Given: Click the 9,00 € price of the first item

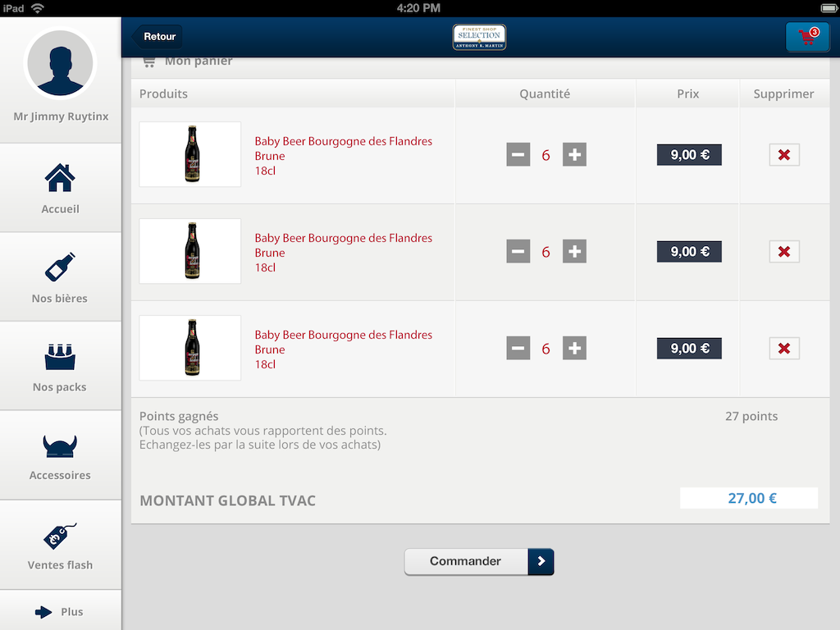Looking at the screenshot, I should (x=689, y=155).
